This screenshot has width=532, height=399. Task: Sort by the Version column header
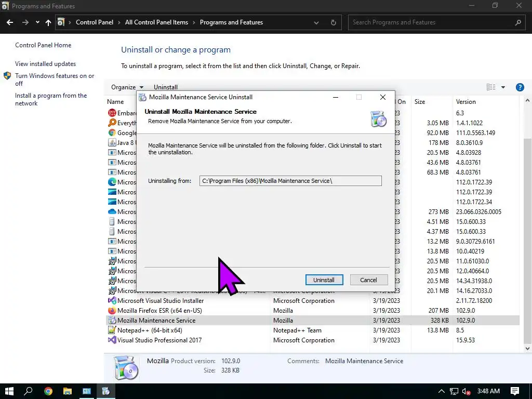[466, 102]
